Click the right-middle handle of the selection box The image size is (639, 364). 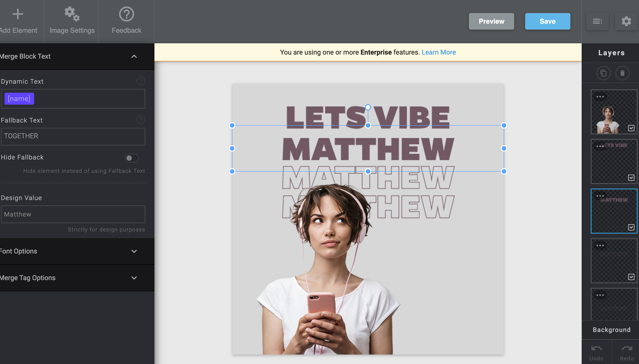504,148
